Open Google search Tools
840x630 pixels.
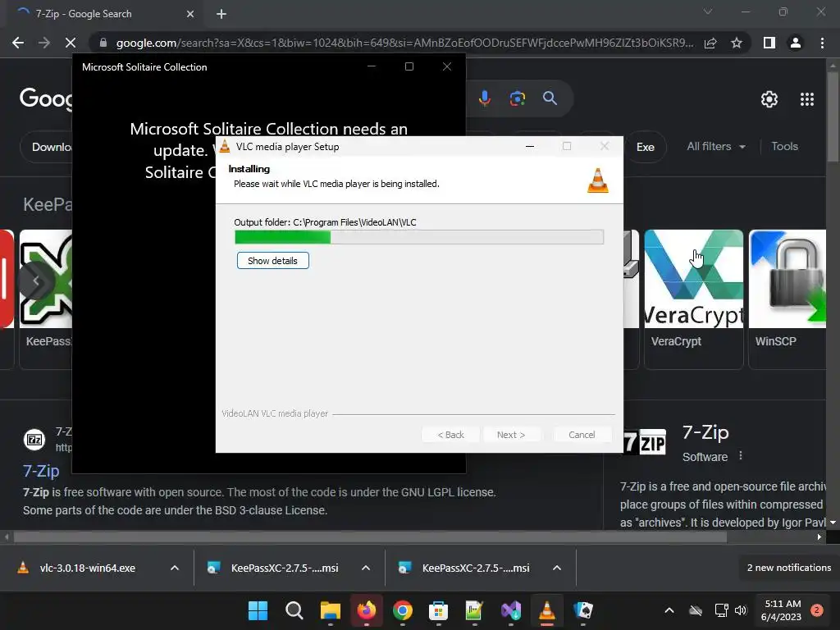click(x=784, y=146)
